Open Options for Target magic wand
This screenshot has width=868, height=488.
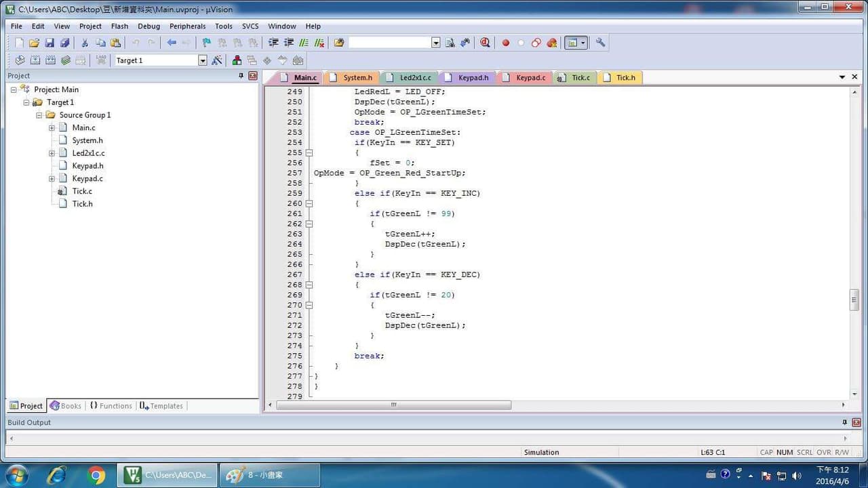pyautogui.click(x=217, y=60)
